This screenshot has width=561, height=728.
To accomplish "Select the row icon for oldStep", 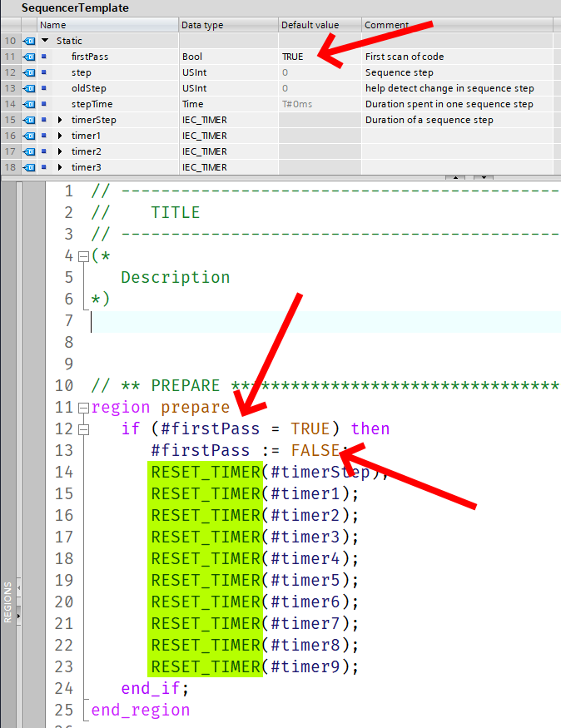I will click(x=29, y=88).
